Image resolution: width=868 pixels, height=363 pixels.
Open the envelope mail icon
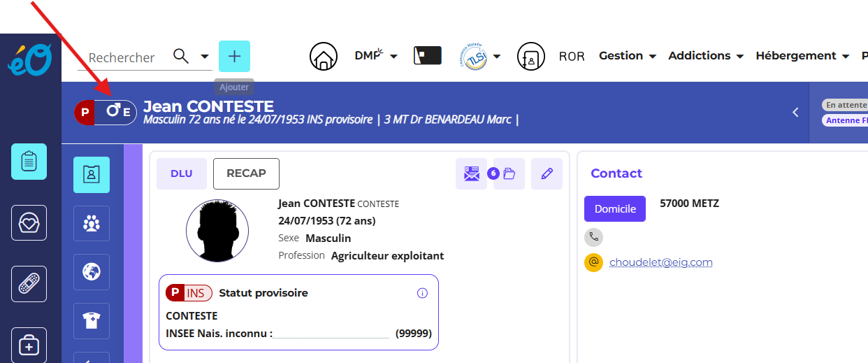471,173
